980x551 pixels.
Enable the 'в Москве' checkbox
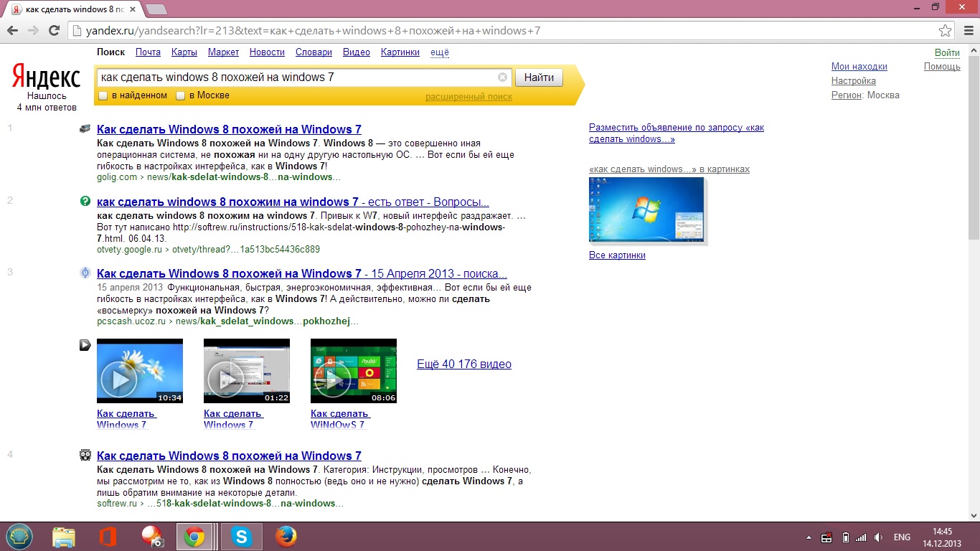click(x=181, y=95)
